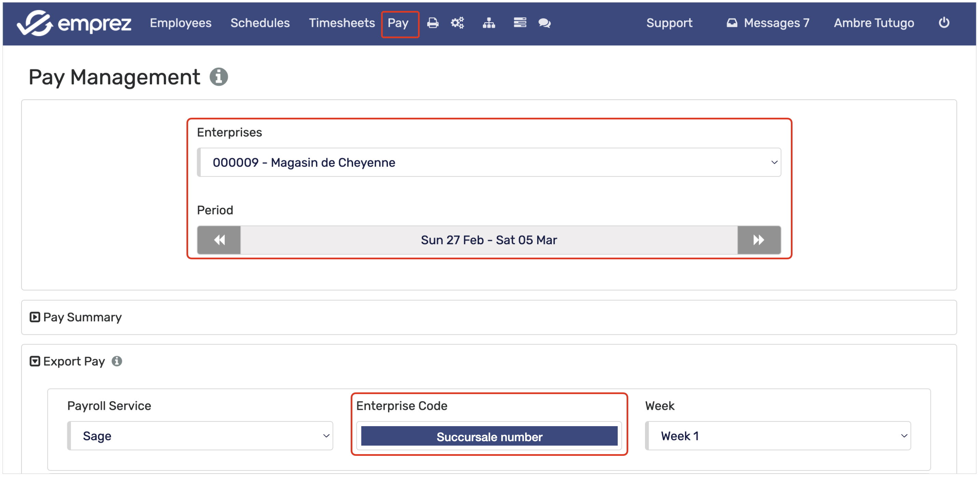Open the Enterprises dropdown
Screen dimensions: 980x477
pos(489,163)
